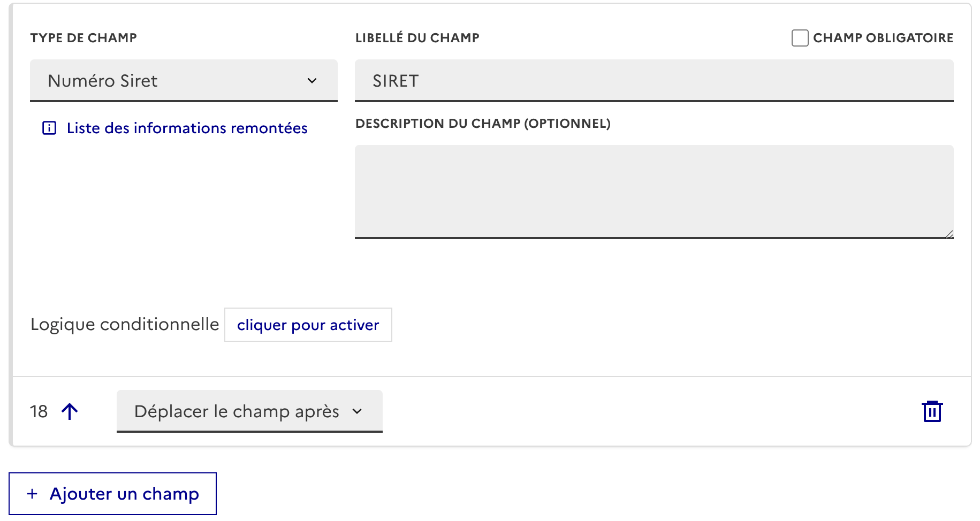
Task: Click the plus icon before "Ajouter un champ"
Action: tap(32, 494)
